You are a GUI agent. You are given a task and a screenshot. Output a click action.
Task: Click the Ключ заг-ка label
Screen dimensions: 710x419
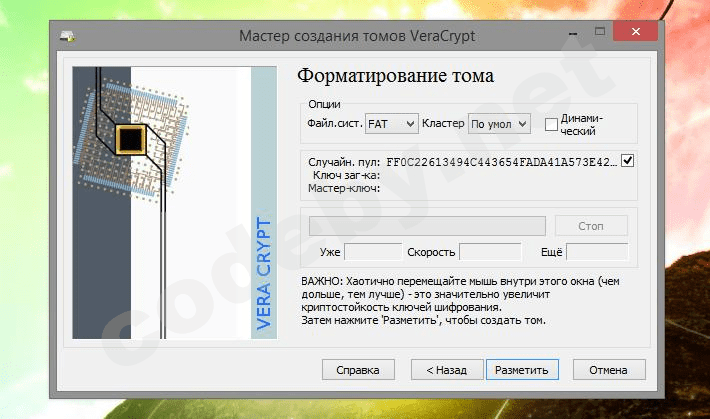[346, 175]
